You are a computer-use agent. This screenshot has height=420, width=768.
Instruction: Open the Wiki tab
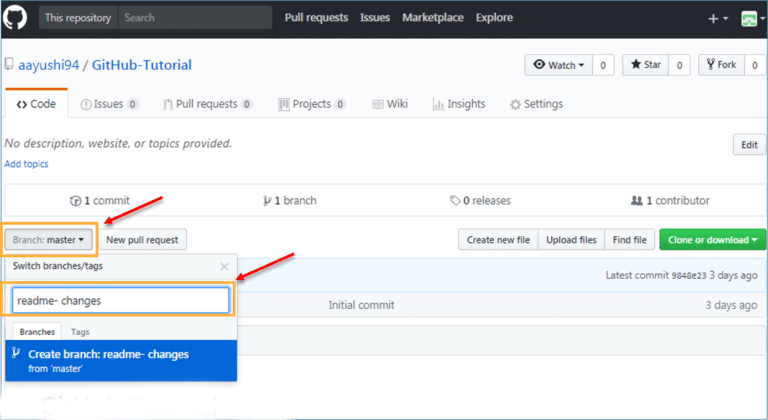(390, 104)
